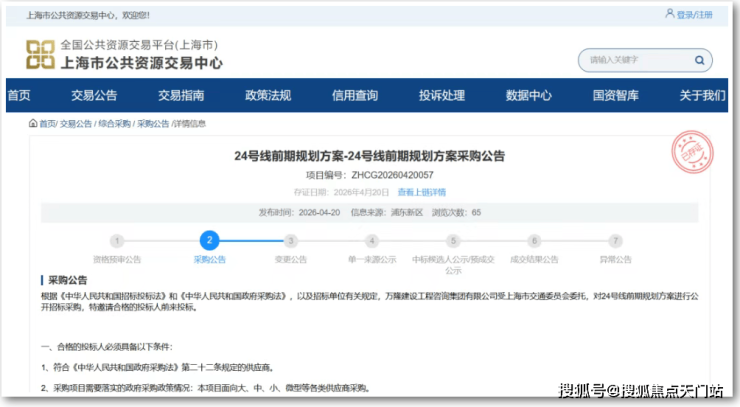Click the search magnifier icon
Viewport: 740px width, 407px height.
point(699,60)
